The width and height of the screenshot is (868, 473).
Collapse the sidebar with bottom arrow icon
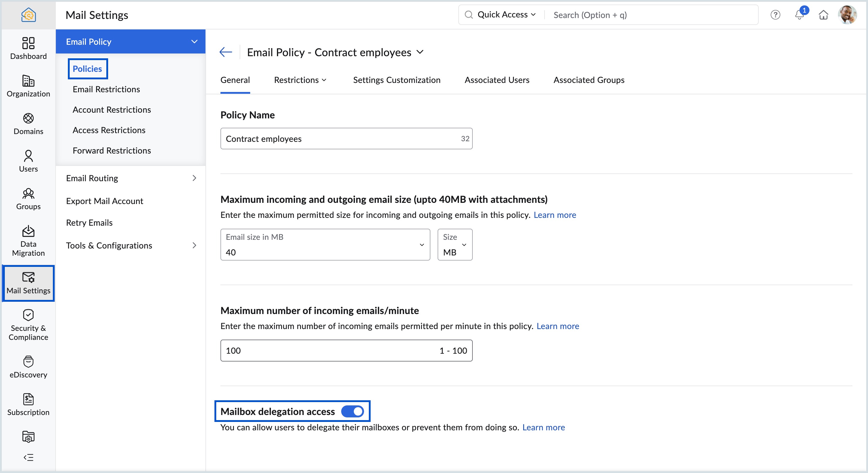click(x=28, y=457)
